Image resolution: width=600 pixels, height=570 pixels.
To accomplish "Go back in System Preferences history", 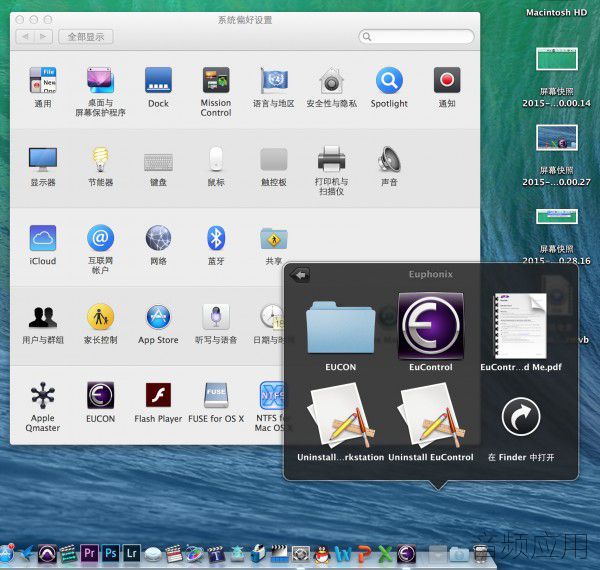I will [25, 37].
